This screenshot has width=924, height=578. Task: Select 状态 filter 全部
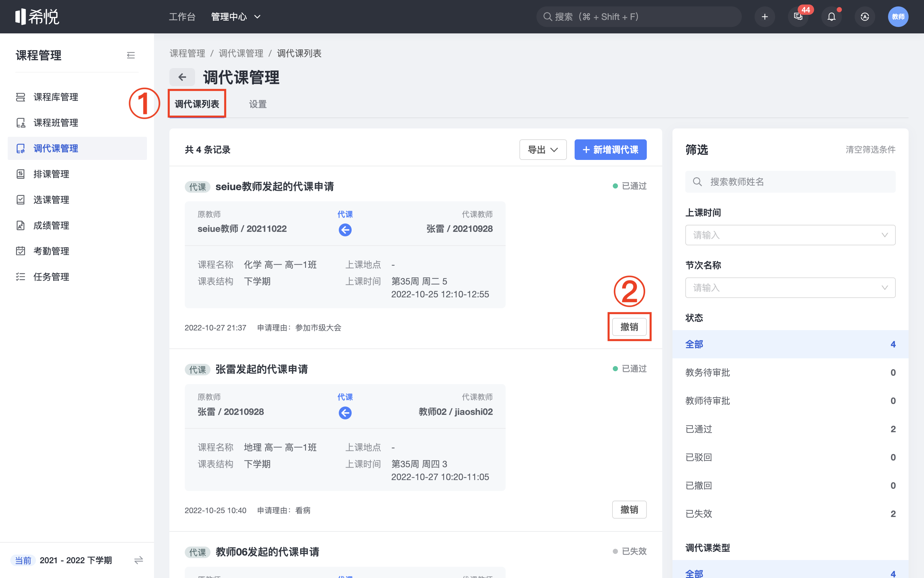click(790, 344)
